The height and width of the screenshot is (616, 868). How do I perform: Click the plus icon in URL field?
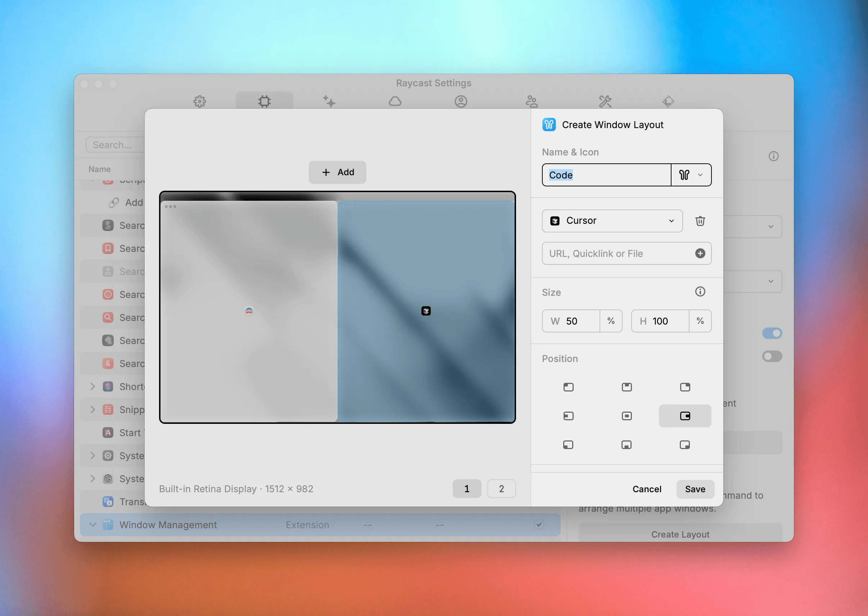coord(700,253)
